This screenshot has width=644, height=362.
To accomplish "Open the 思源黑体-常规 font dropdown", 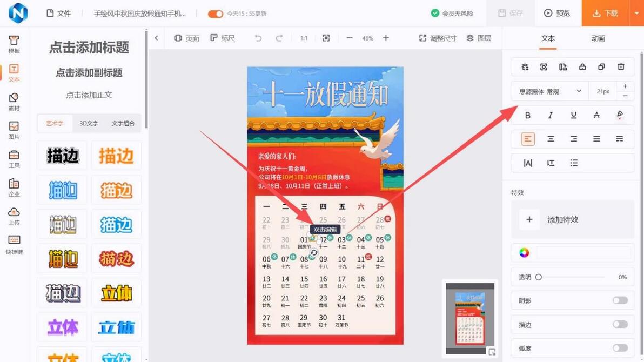I will coord(550,92).
